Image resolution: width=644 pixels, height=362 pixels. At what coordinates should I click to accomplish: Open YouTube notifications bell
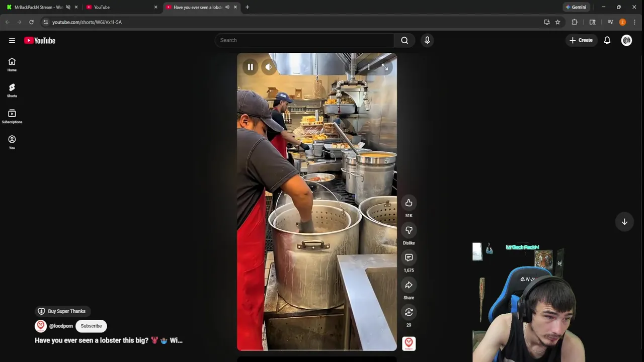tap(607, 40)
